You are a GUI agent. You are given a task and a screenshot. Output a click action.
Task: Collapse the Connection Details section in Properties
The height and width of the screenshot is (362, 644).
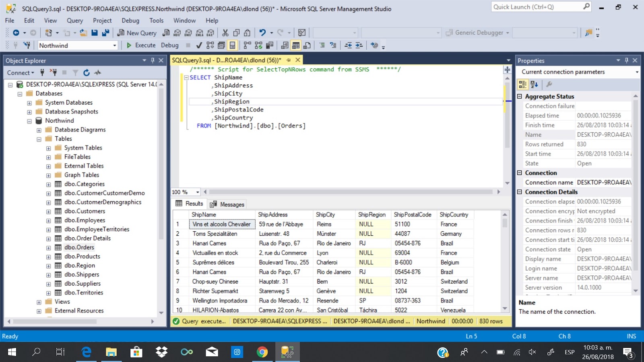519,192
